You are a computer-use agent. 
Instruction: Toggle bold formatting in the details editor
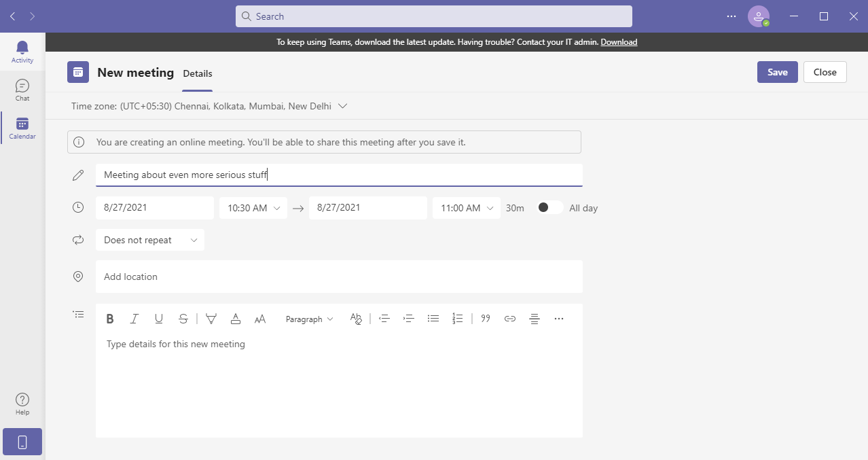[110, 319]
